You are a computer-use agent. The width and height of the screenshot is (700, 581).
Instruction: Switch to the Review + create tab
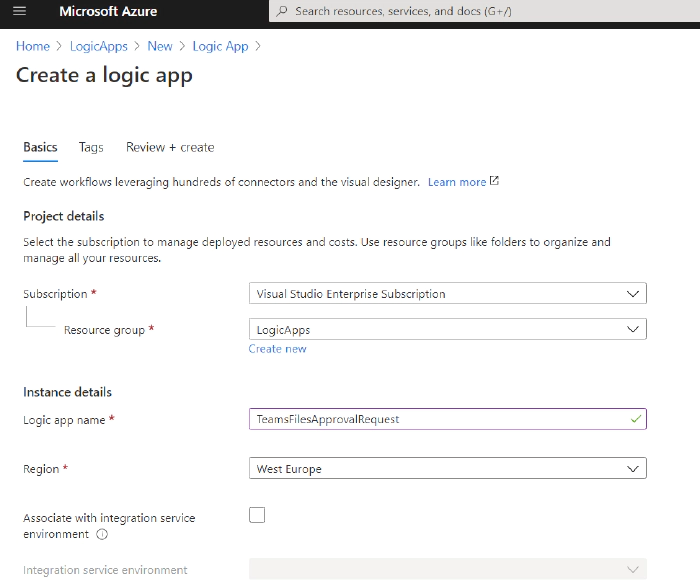(x=170, y=147)
